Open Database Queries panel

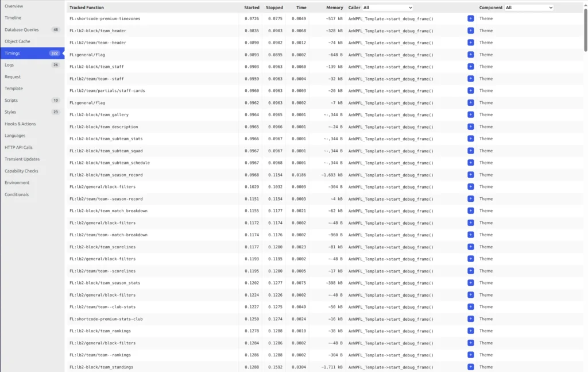pyautogui.click(x=32, y=30)
